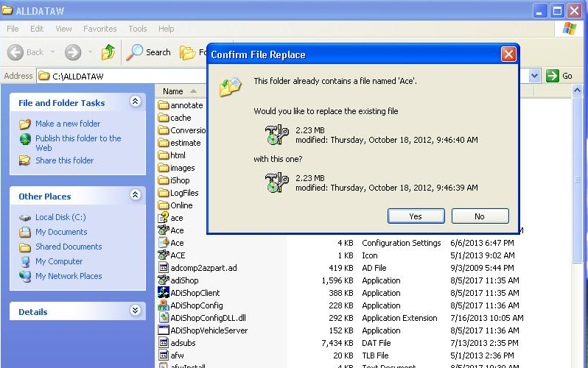This screenshot has width=588, height=368.
Task: Select the adiShop application icon
Action: coord(164,280)
